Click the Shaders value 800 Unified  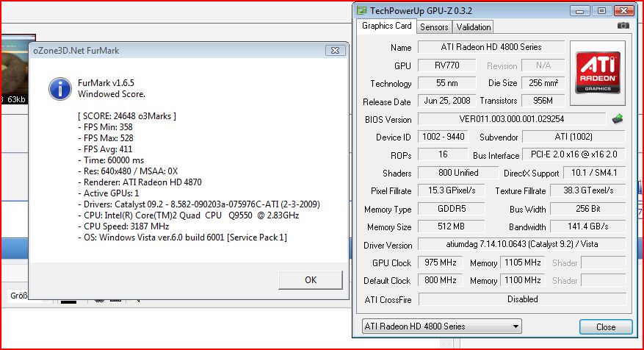pos(458,173)
